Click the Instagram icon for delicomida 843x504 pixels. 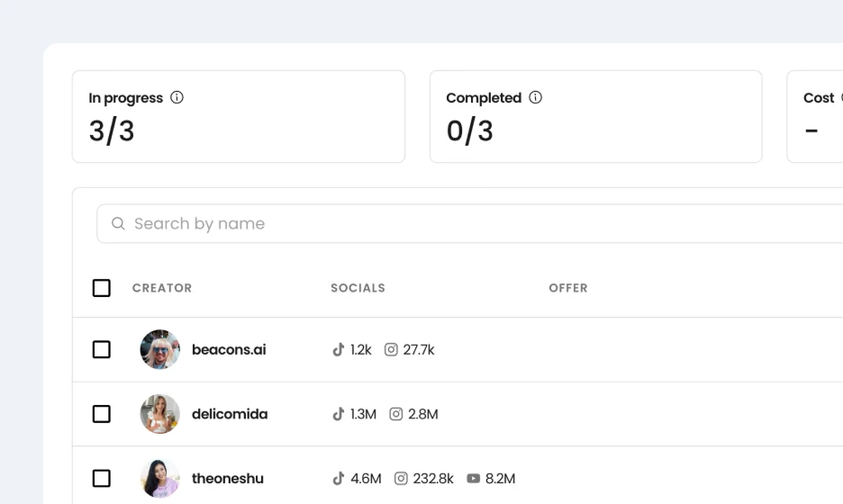pyautogui.click(x=396, y=414)
